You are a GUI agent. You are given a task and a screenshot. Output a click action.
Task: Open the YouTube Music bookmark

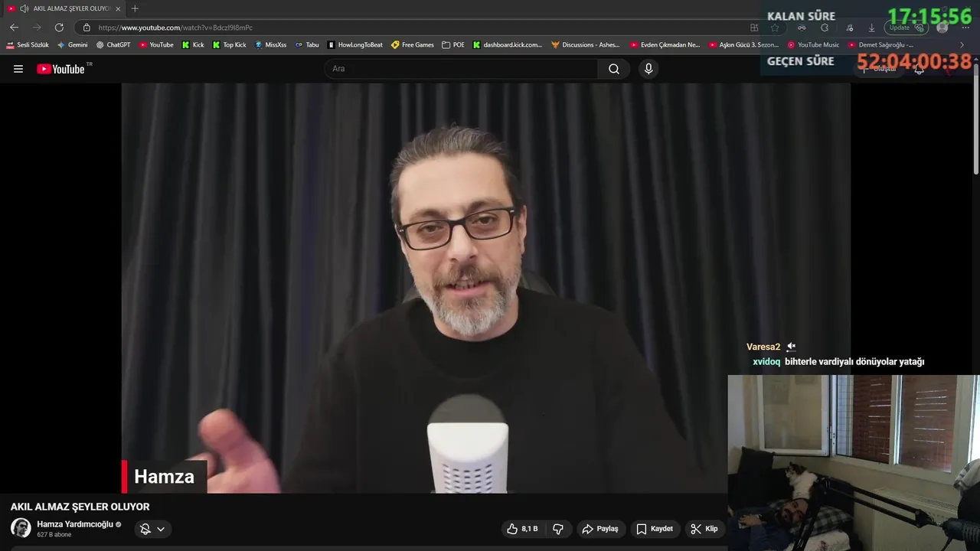tap(813, 45)
